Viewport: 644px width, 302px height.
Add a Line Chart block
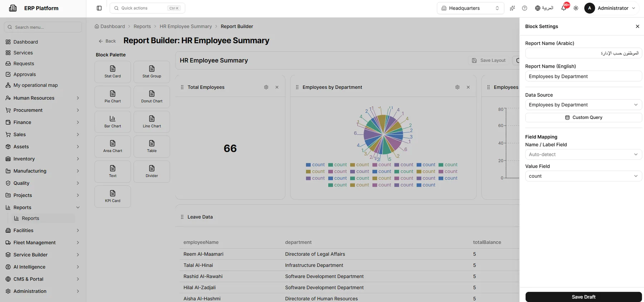(152, 122)
